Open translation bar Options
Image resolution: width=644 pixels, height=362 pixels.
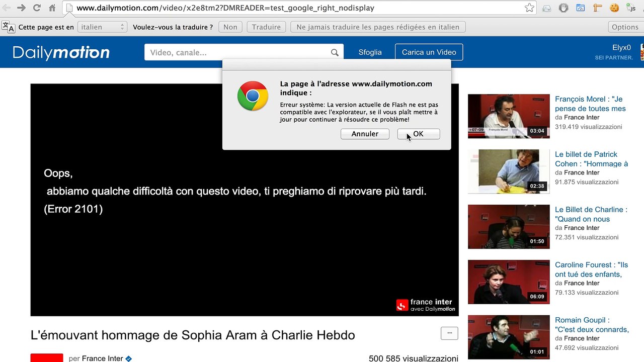625,27
